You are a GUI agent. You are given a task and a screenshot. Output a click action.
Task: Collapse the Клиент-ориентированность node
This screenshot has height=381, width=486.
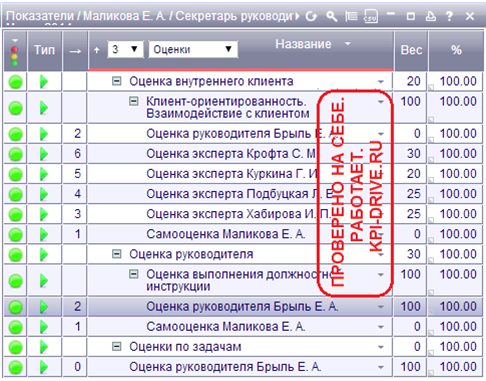[x=134, y=101]
